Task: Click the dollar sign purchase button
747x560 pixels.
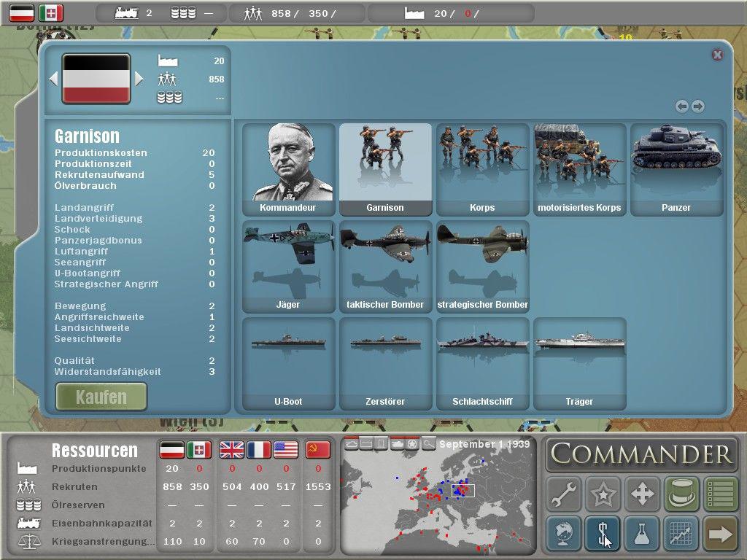Action: (603, 533)
